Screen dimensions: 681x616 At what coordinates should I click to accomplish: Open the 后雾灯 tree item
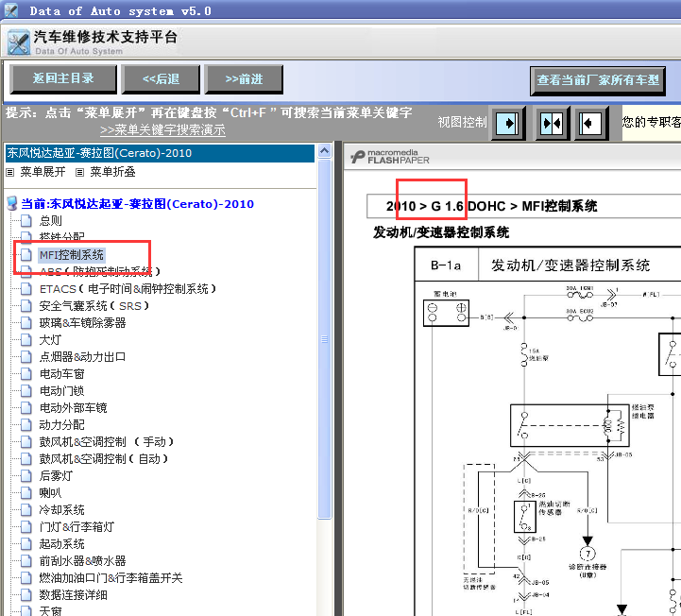point(56,475)
